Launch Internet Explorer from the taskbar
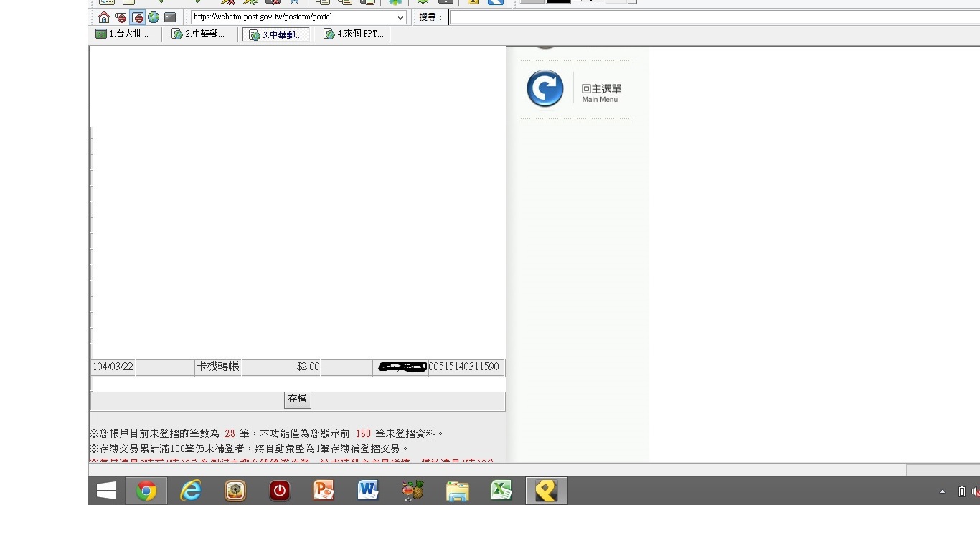This screenshot has height=551, width=980. [x=191, y=491]
